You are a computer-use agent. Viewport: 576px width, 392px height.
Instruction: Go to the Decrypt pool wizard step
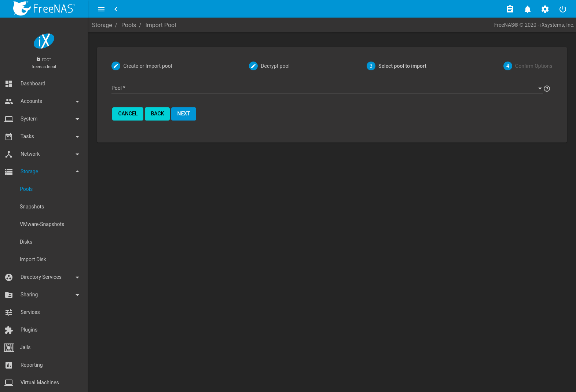coord(269,66)
